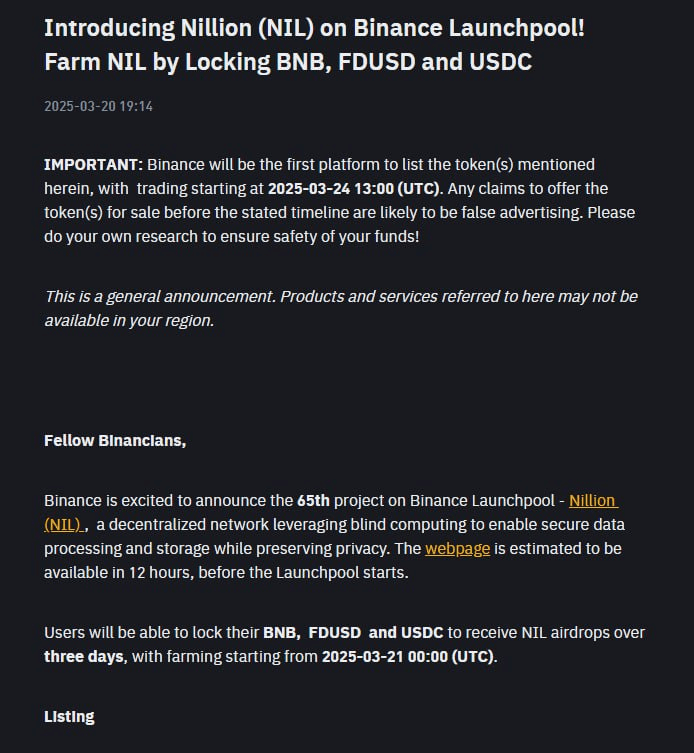Click the 2025-03-20 19:14 publish timestamp
The width and height of the screenshot is (694, 753).
tap(98, 106)
